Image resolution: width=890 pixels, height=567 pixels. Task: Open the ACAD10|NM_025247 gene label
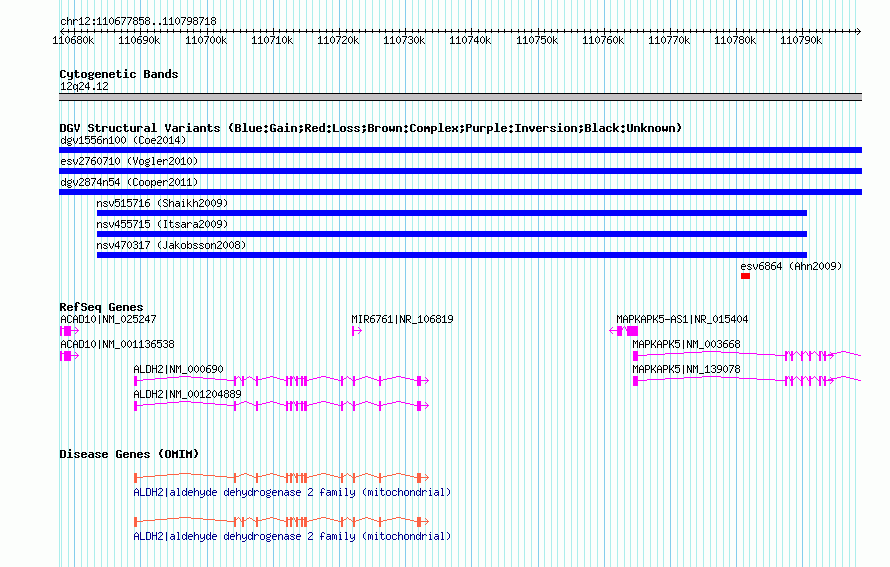coord(108,320)
